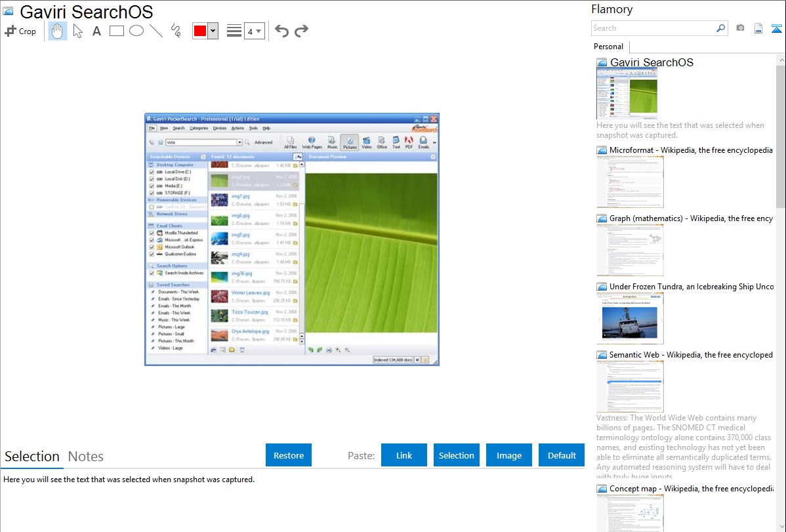The width and height of the screenshot is (786, 532).
Task: Click the document page icon
Action: point(758,28)
